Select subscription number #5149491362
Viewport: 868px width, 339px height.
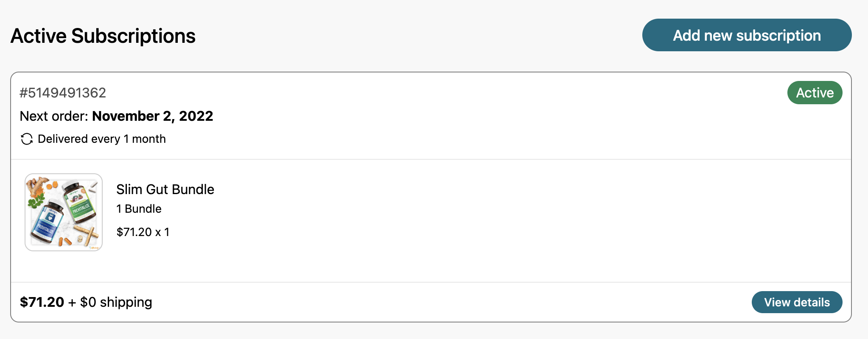(x=63, y=93)
